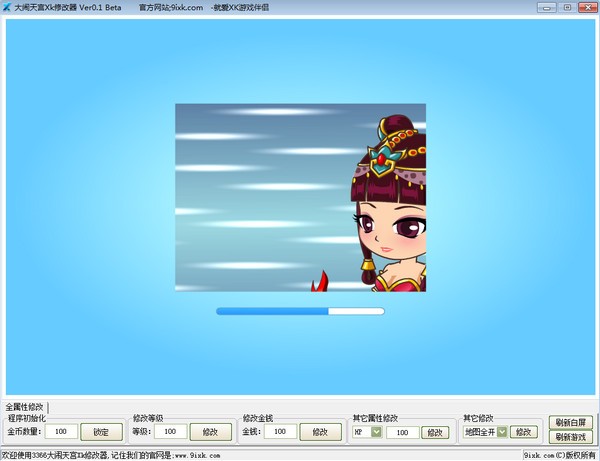600x461 pixels.
Task: Switch to the 全属性修改 tab
Action: point(24,407)
